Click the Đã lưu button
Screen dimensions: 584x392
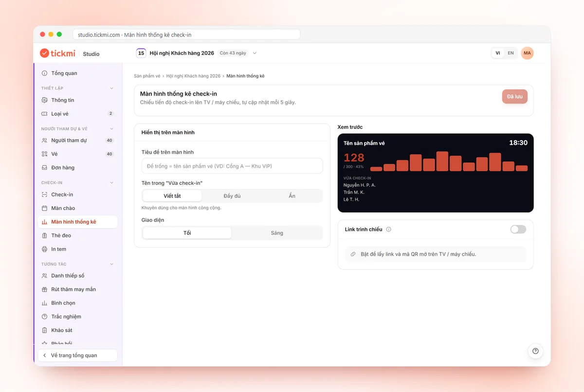[x=515, y=97]
